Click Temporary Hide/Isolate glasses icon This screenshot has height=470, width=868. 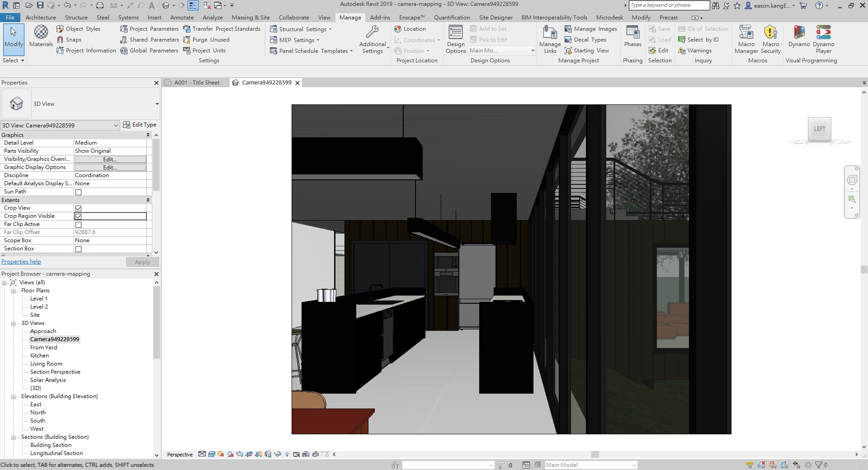277,455
